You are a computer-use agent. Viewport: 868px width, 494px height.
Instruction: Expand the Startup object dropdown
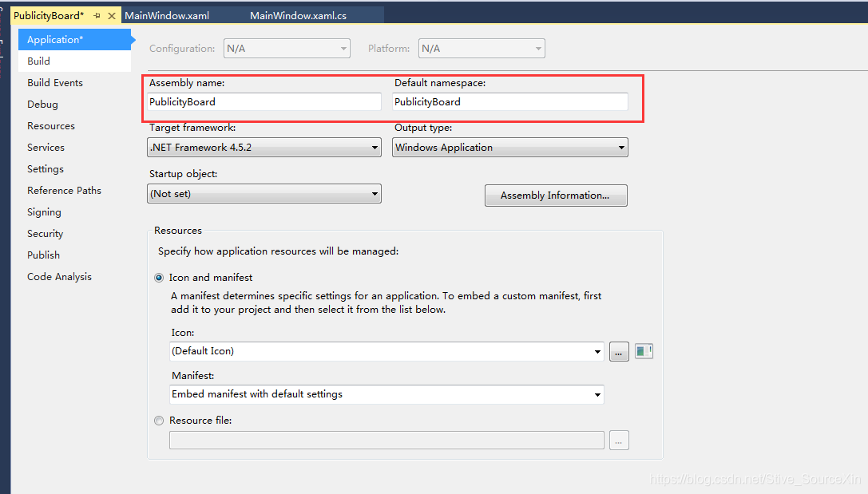point(264,194)
